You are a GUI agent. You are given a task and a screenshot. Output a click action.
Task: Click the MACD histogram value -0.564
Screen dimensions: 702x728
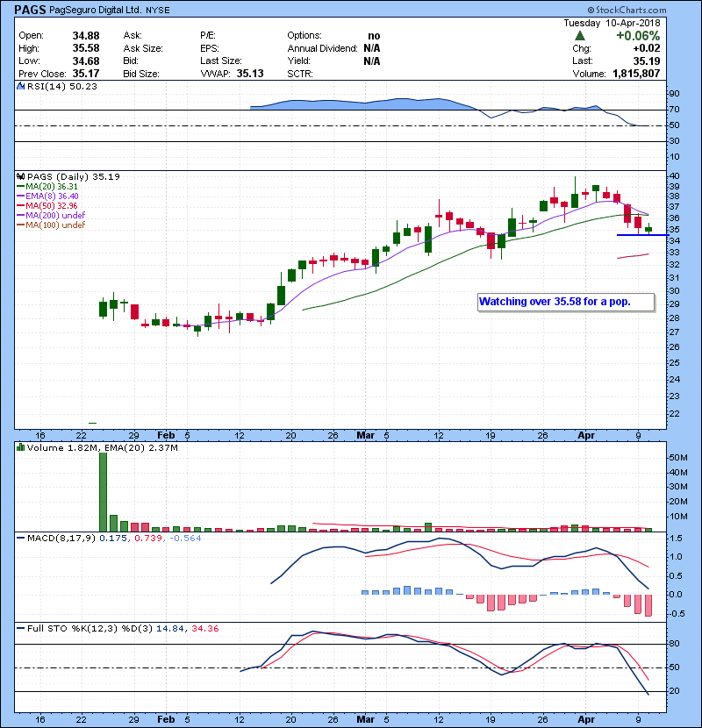(x=185, y=539)
